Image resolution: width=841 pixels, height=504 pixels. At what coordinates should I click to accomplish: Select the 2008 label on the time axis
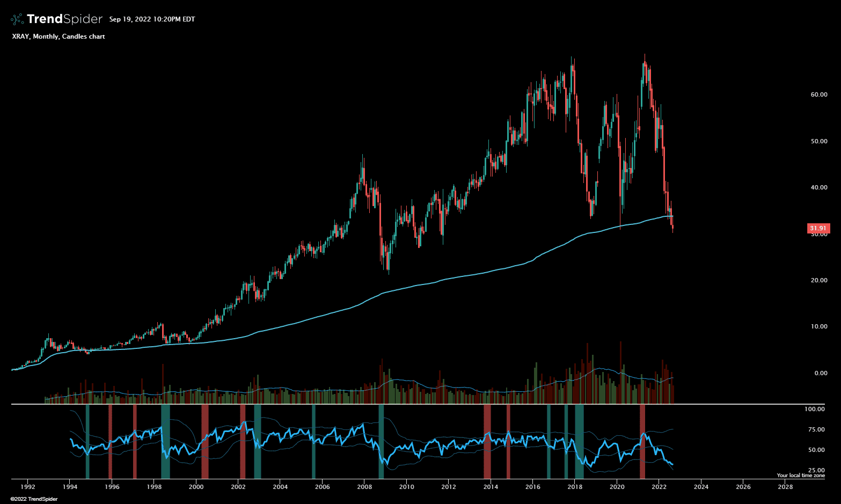[364, 487]
